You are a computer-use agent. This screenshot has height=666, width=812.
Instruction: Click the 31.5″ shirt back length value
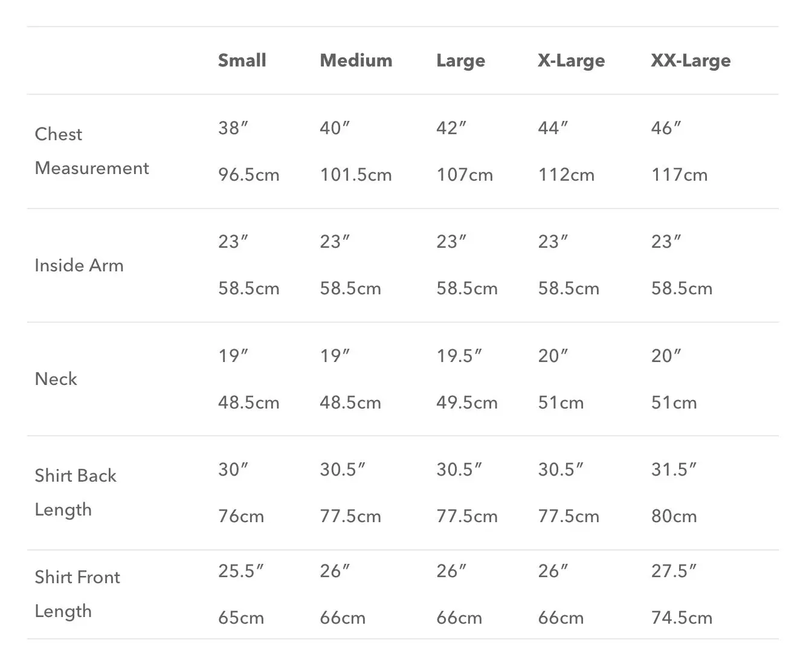click(673, 470)
